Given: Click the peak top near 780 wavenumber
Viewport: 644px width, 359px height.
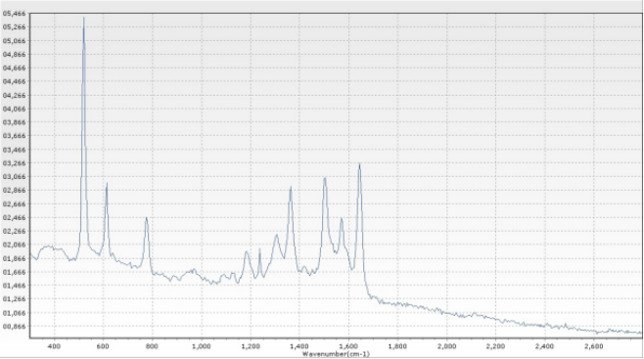Looking at the screenshot, I should 146,218.
